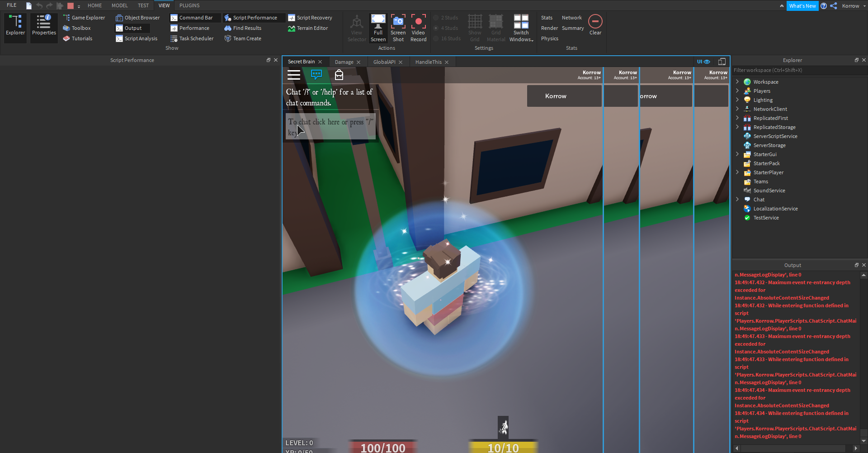Clear the stats with the Clear button
Image resolution: width=868 pixels, height=453 pixels.
click(x=595, y=25)
